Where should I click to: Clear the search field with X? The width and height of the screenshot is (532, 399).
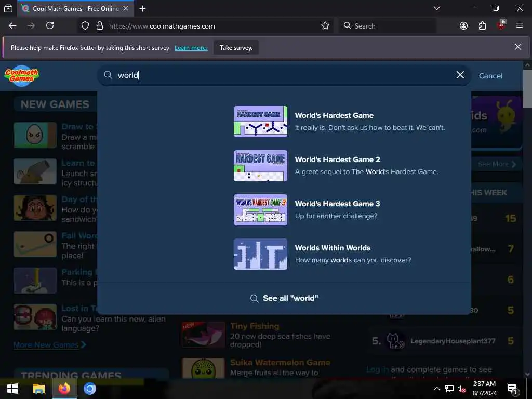460,75
